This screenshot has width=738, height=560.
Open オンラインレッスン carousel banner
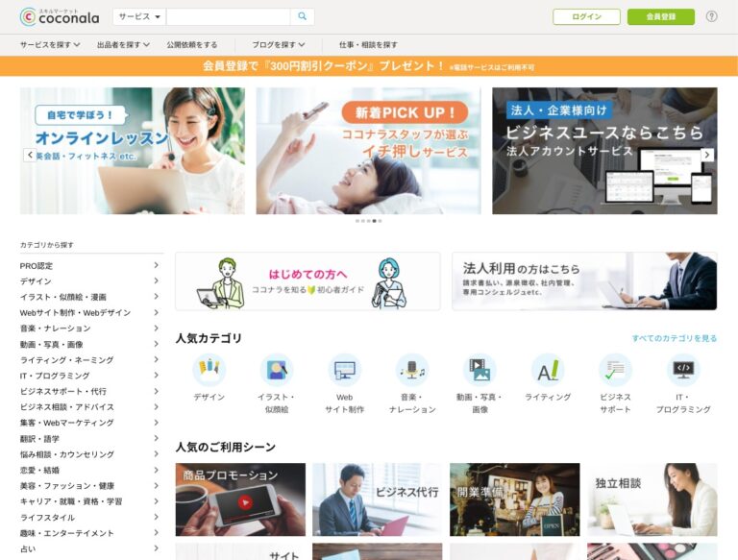pyautogui.click(x=133, y=151)
